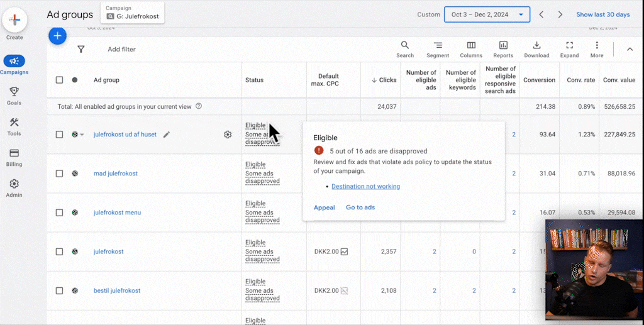This screenshot has height=325, width=644.
Task: Click the Search icon in the table toolbar
Action: (405, 49)
